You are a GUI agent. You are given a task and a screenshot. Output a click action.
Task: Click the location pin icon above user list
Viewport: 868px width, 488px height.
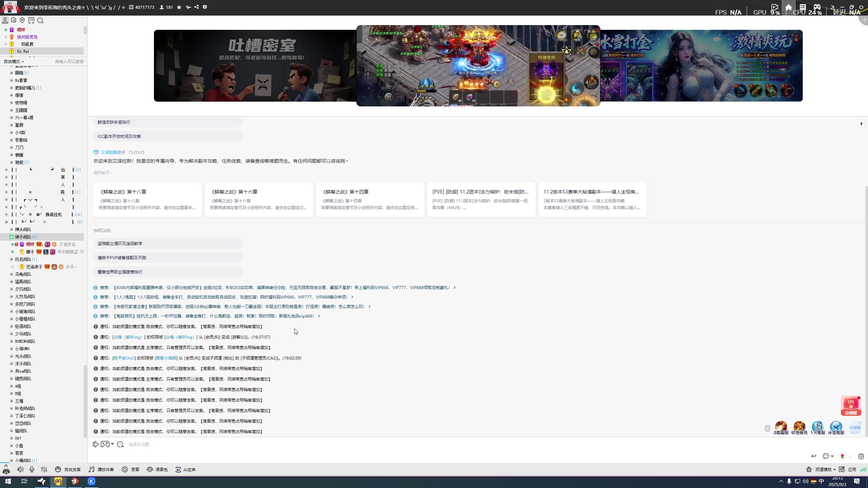22,20
